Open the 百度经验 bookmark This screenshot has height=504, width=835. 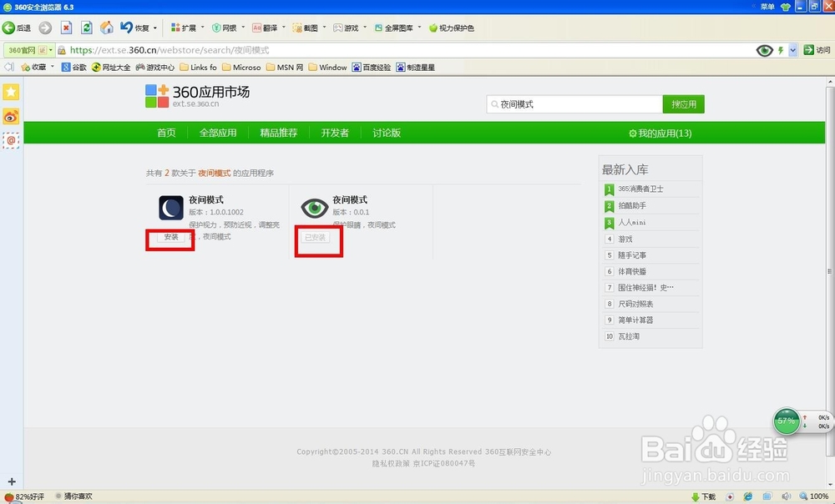(372, 67)
